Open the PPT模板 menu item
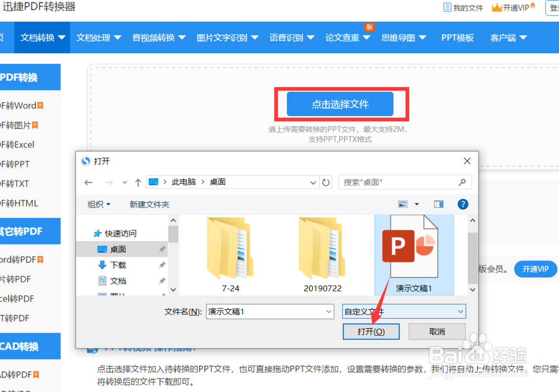559x392 pixels. point(457,37)
